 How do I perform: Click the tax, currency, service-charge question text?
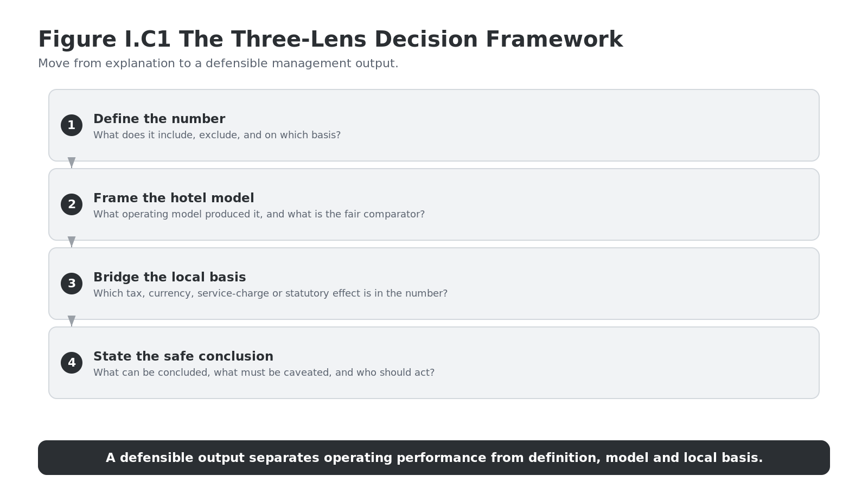[x=270, y=293]
